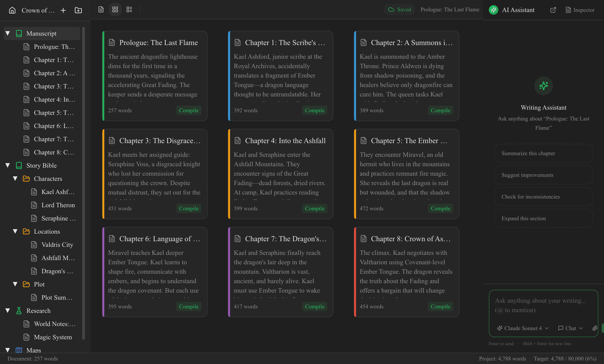Viewport: 604px width, 364px height.
Task: Collapse the Manuscript folder
Action: point(8,33)
